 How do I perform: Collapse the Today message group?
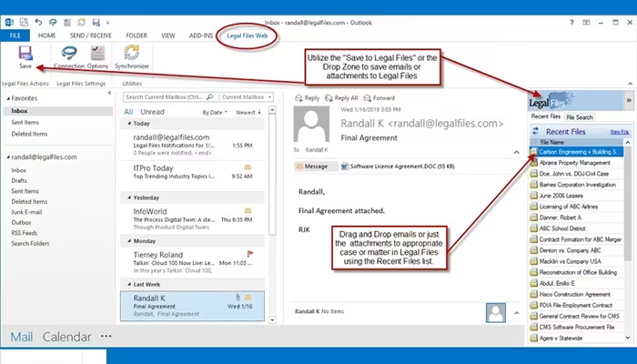click(129, 123)
